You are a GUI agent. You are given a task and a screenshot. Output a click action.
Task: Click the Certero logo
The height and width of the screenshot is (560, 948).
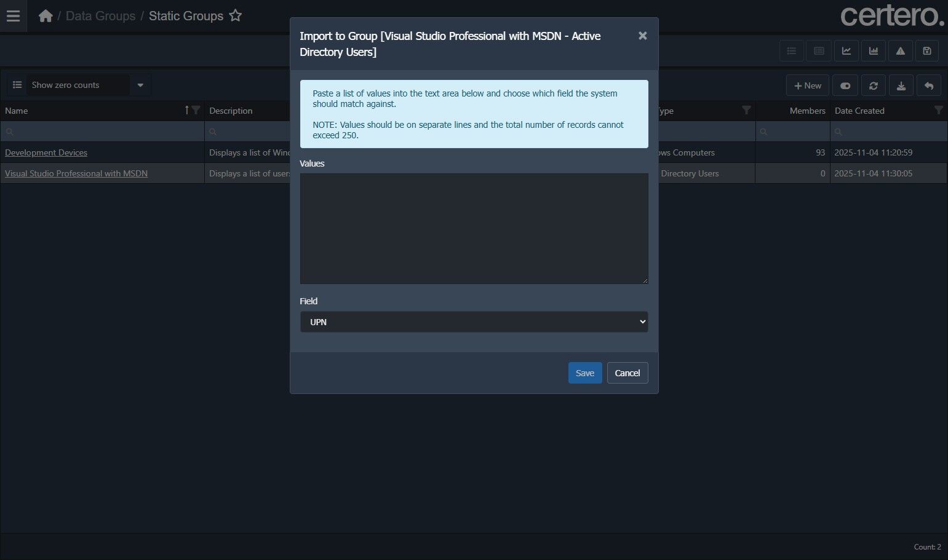[892, 16]
